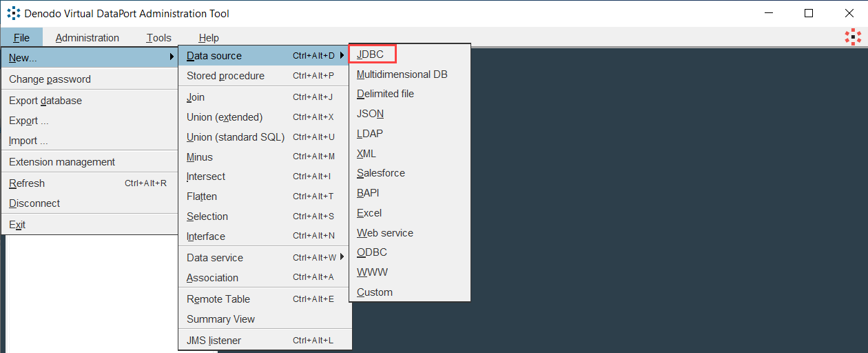Choose Flatten
Screen dimensions: 868x353
pos(265,196)
